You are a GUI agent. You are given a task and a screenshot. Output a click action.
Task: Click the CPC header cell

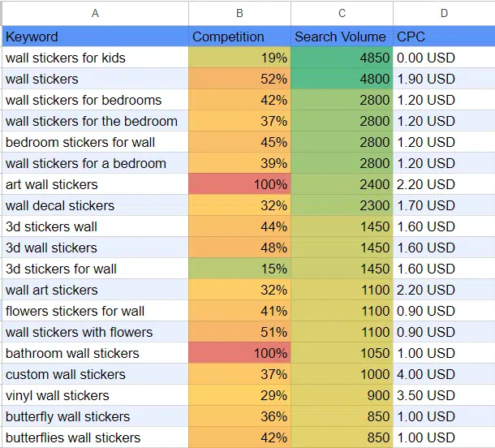click(444, 37)
